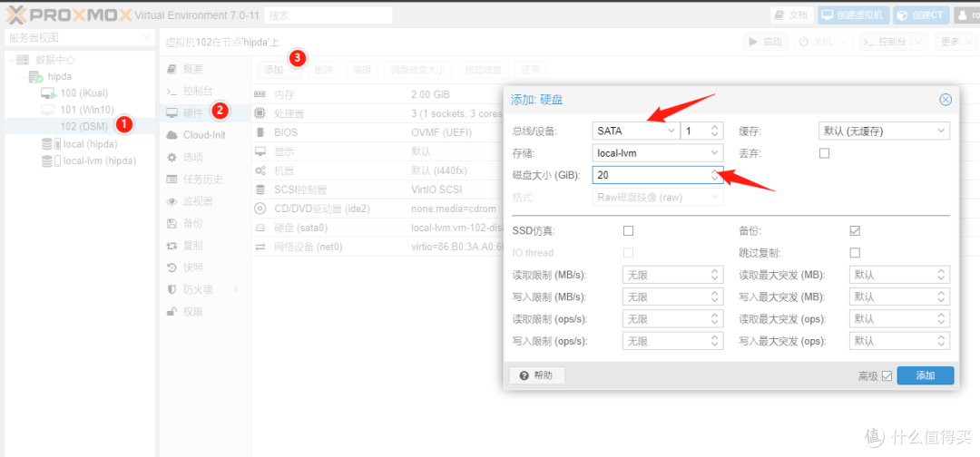Open the Cloud-Init tab
This screenshot has height=457, width=980.
coord(204,135)
